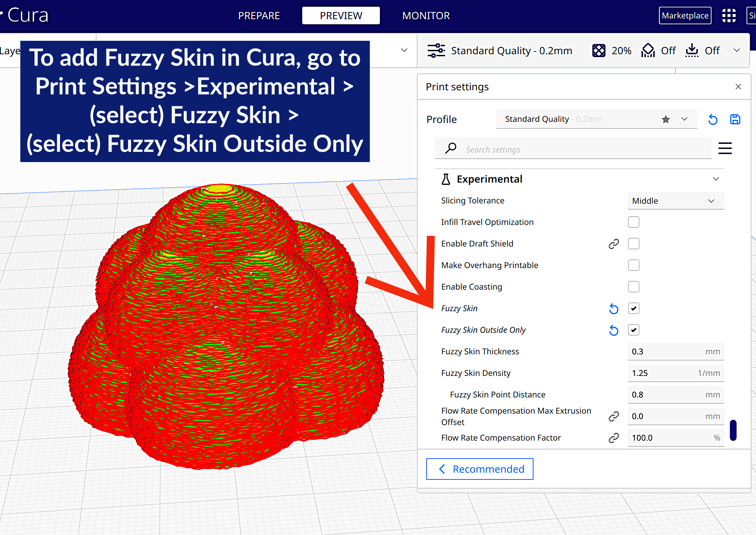Discard current profile changes

[x=713, y=119]
